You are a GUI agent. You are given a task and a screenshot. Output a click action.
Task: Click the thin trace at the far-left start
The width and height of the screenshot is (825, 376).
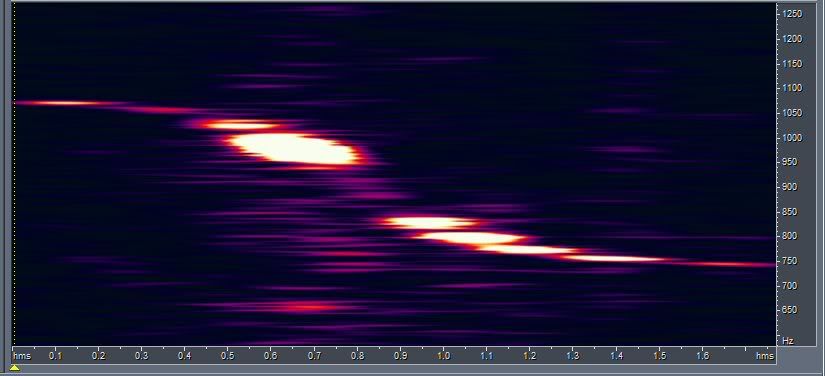pyautogui.click(x=58, y=103)
